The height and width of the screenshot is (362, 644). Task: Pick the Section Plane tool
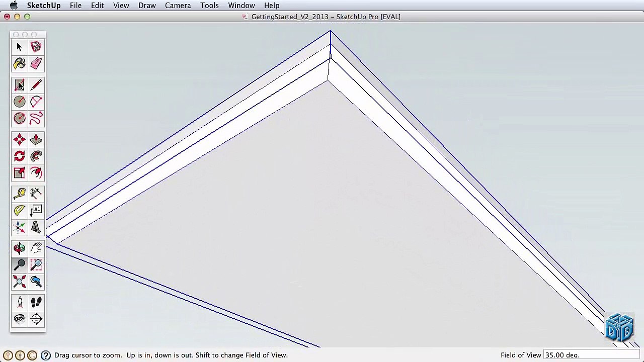coord(36,319)
